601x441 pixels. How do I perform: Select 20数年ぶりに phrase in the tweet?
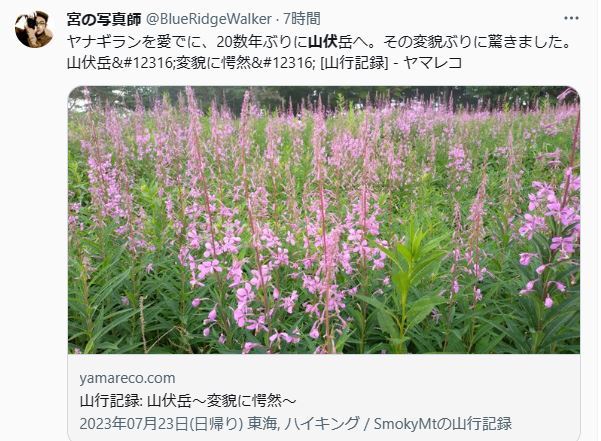(x=262, y=42)
